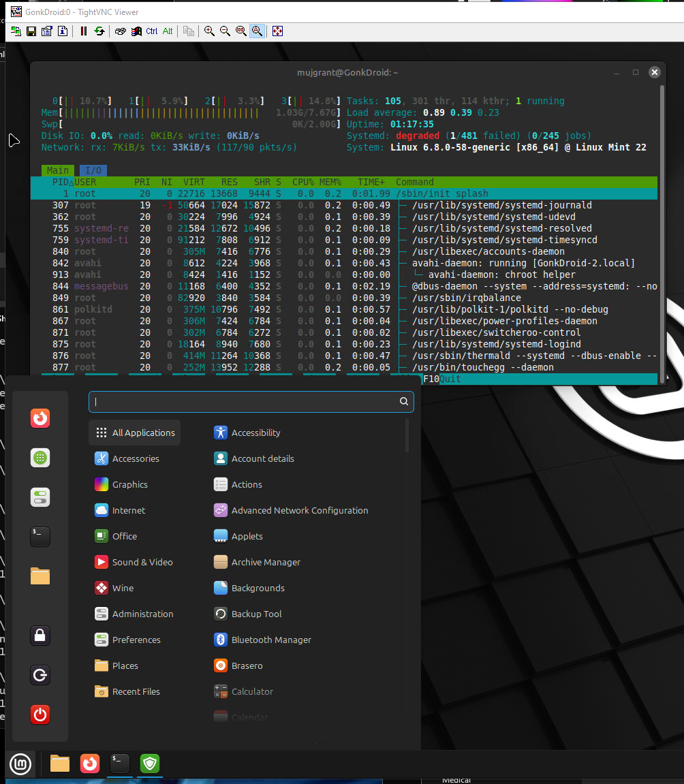Screen dimensions: 684x784
Task: Toggle the Auto zoom magnifier icon
Action: click(257, 31)
